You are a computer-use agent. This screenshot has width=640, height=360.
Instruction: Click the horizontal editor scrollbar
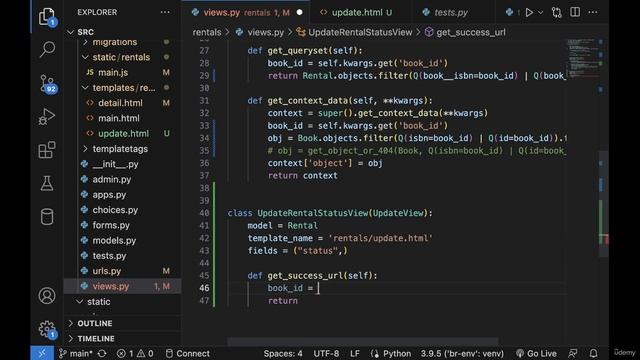(x=363, y=341)
